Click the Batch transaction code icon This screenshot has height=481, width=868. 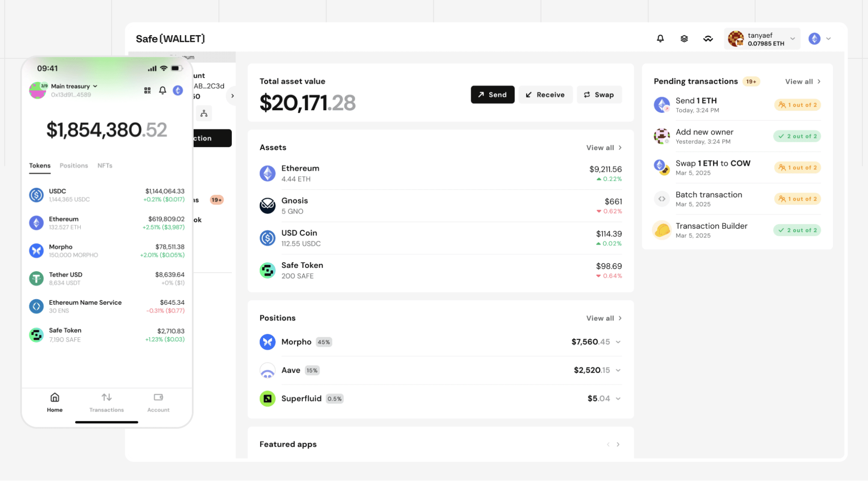[662, 199]
